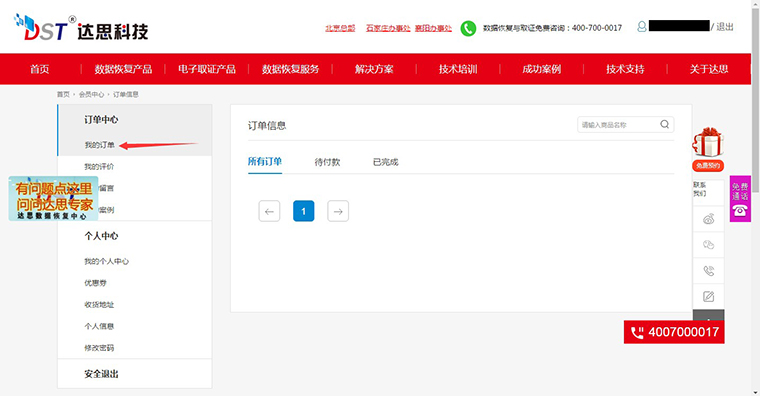Click the user account avatar icon
Viewport: 760px width, 396px height.
coord(642,26)
